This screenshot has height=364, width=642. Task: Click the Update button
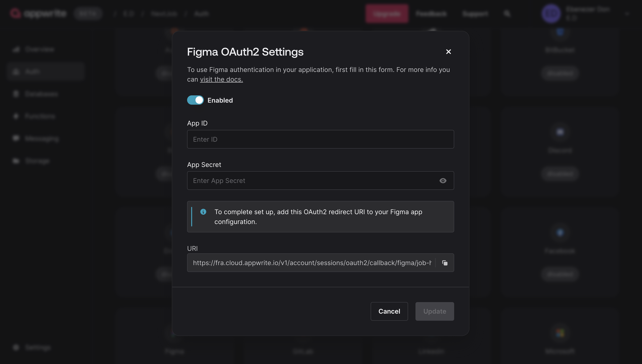(434, 311)
